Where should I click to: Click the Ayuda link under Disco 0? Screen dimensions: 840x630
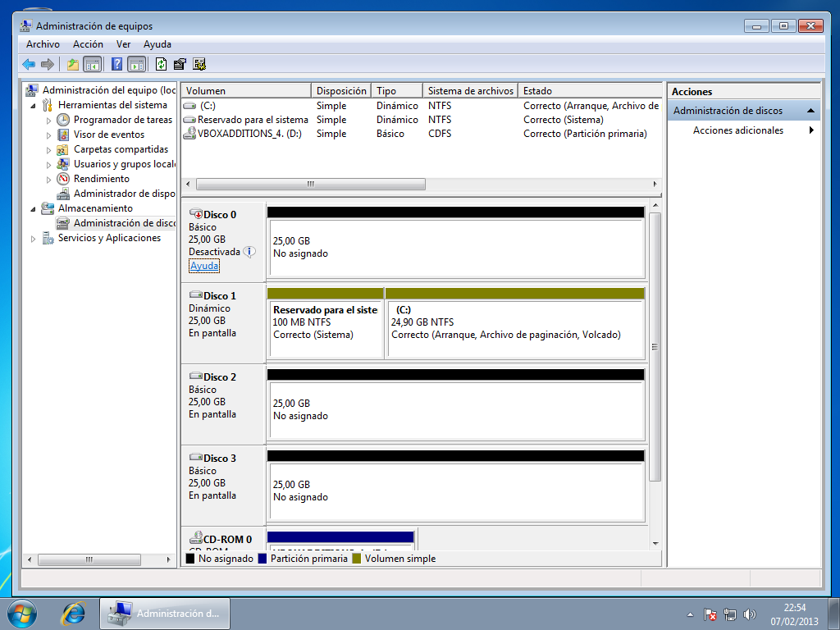(x=205, y=265)
